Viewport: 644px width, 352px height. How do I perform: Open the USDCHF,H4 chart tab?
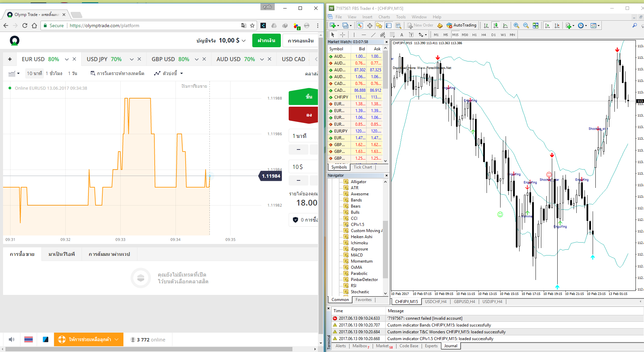(436, 302)
